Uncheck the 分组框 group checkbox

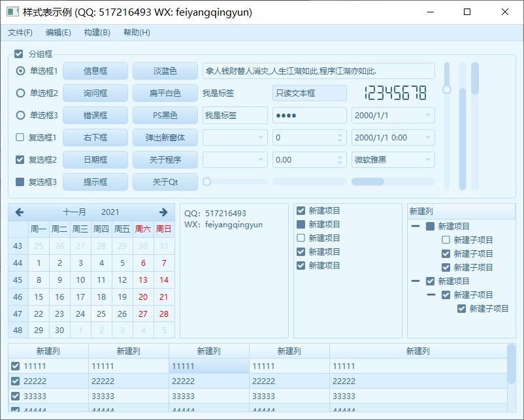(x=19, y=54)
